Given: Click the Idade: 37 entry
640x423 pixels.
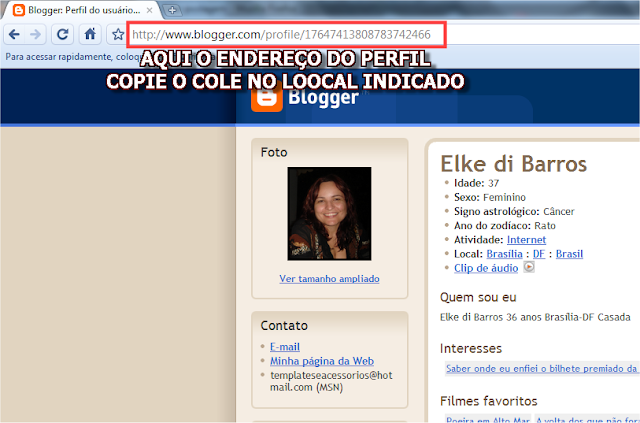Looking at the screenshot, I should coord(476,183).
